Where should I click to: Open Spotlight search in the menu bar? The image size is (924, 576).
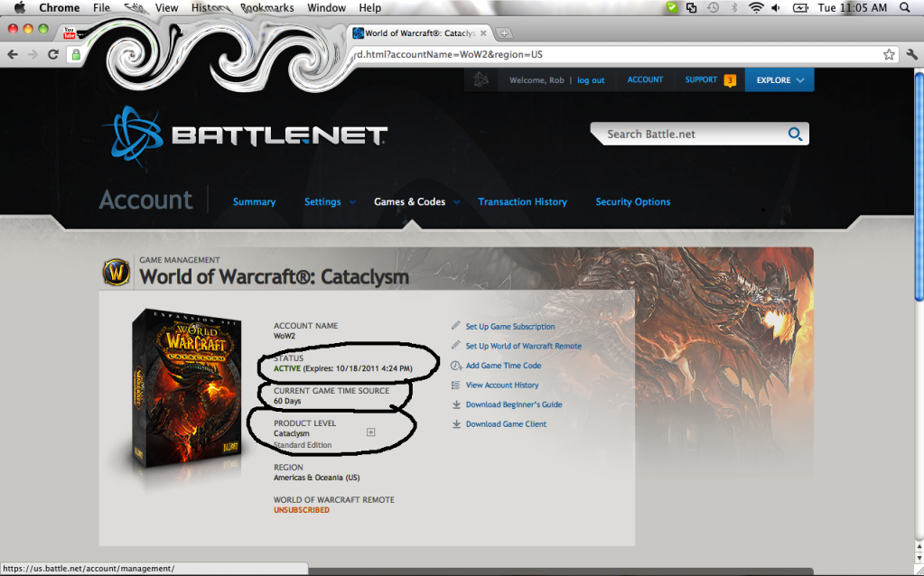click(904, 7)
